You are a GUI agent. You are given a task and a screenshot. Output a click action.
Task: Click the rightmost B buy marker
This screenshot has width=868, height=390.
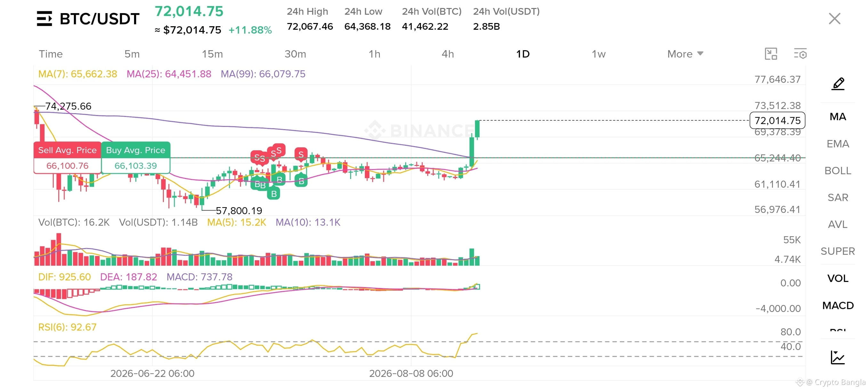(x=301, y=181)
